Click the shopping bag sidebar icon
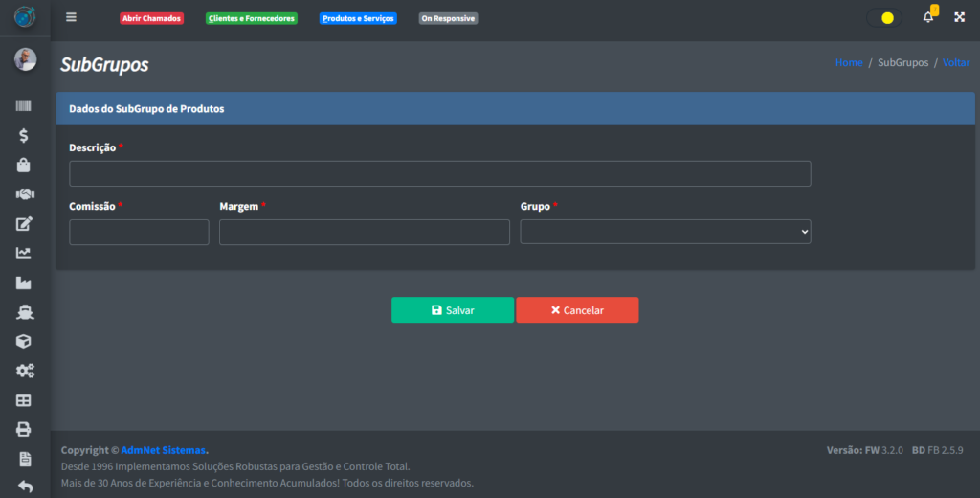Screen dimensions: 980x498 click(24, 165)
